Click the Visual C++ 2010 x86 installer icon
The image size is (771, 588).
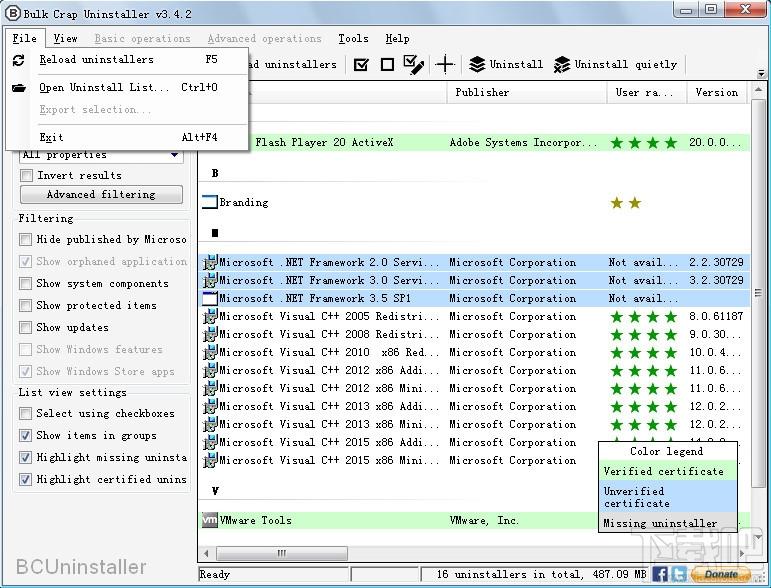210,352
